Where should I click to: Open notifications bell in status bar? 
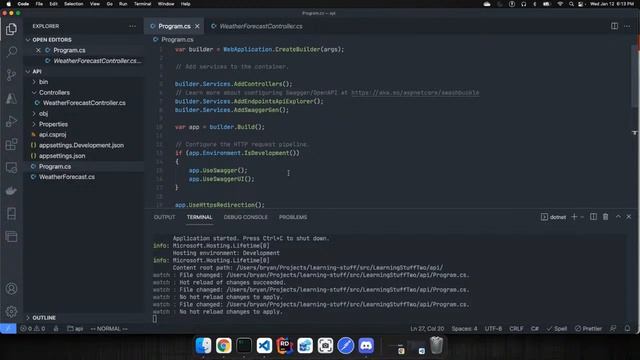tap(627, 329)
